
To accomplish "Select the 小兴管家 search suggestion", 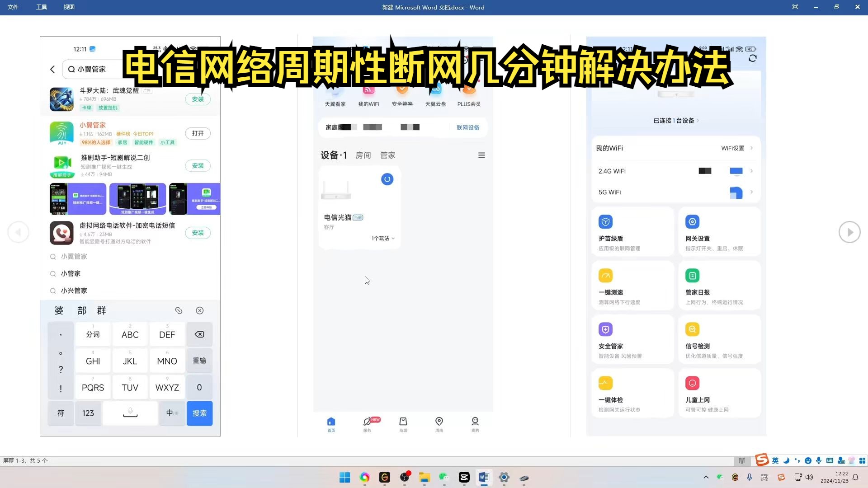I will point(74,291).
